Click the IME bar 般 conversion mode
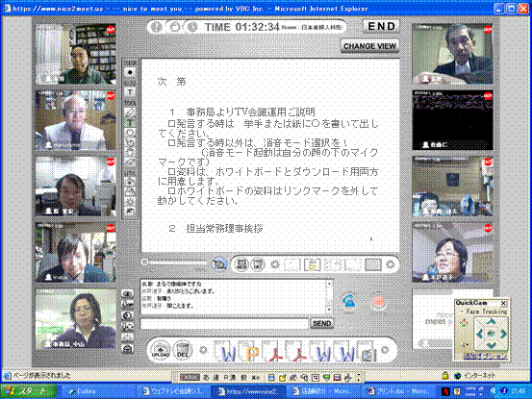Viewport: 532px width, 399px height. [243, 377]
